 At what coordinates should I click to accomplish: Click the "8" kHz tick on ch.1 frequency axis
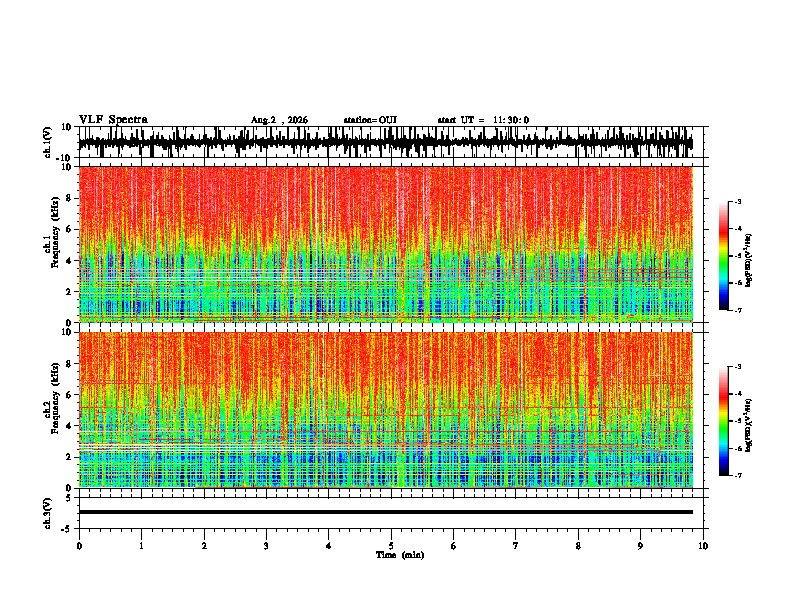(x=69, y=198)
